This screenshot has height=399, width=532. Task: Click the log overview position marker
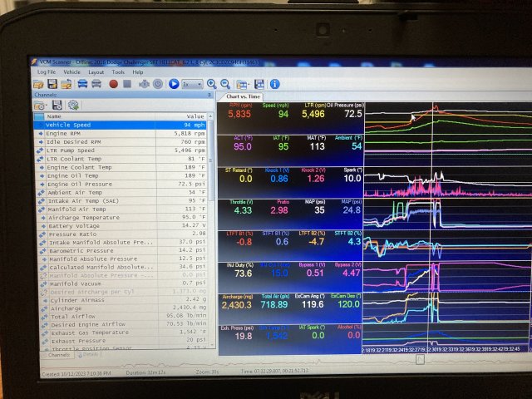[420, 359]
